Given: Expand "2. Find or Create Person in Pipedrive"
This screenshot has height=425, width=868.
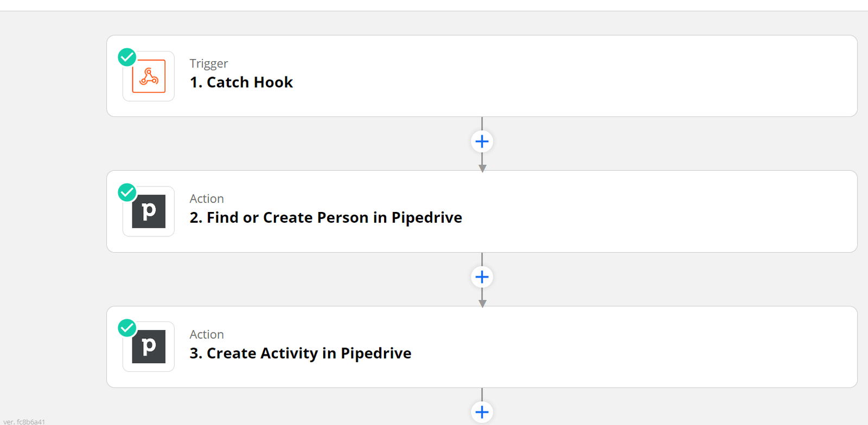Looking at the screenshot, I should pos(325,218).
